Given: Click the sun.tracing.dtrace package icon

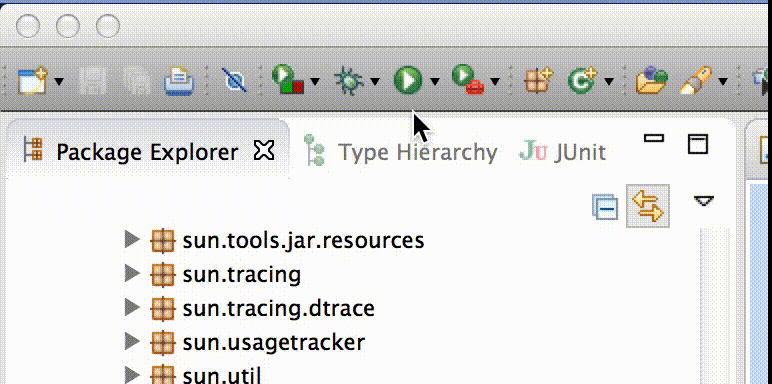Looking at the screenshot, I should coord(162,308).
